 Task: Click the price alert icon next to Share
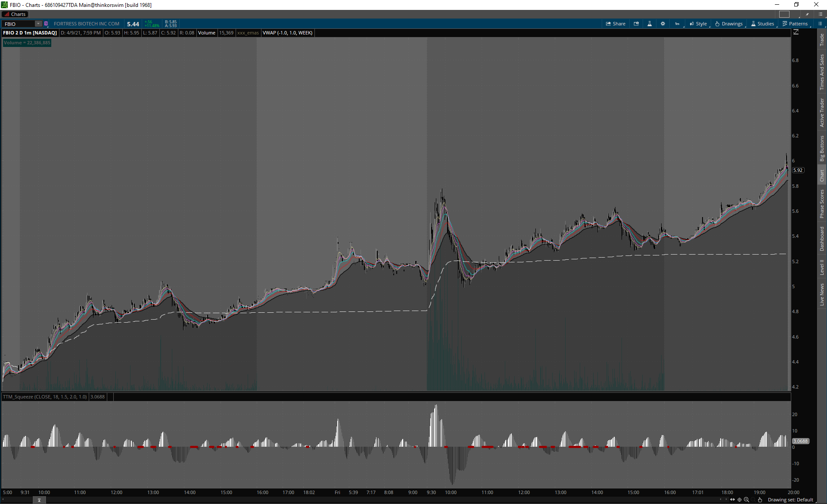tap(636, 24)
